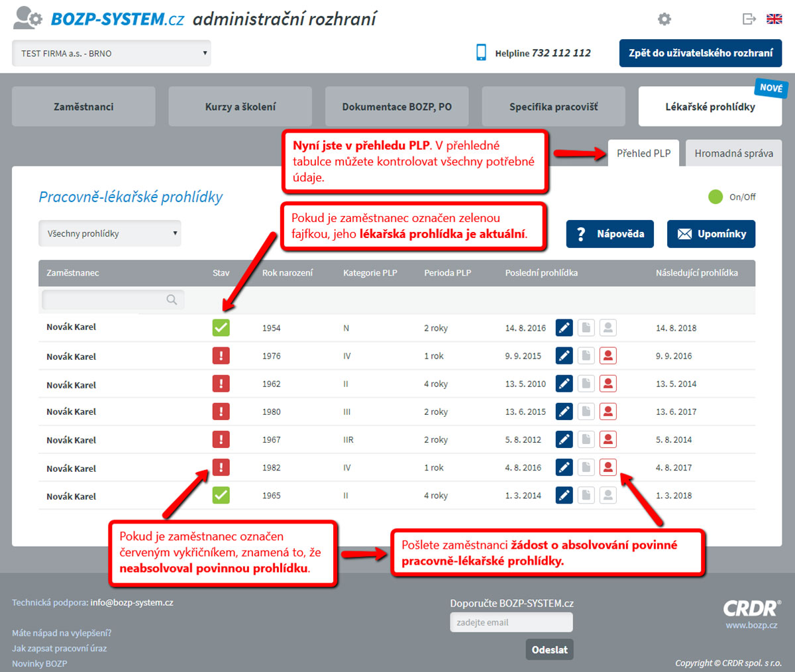Focus the zadejte email recommendation field

pyautogui.click(x=511, y=622)
